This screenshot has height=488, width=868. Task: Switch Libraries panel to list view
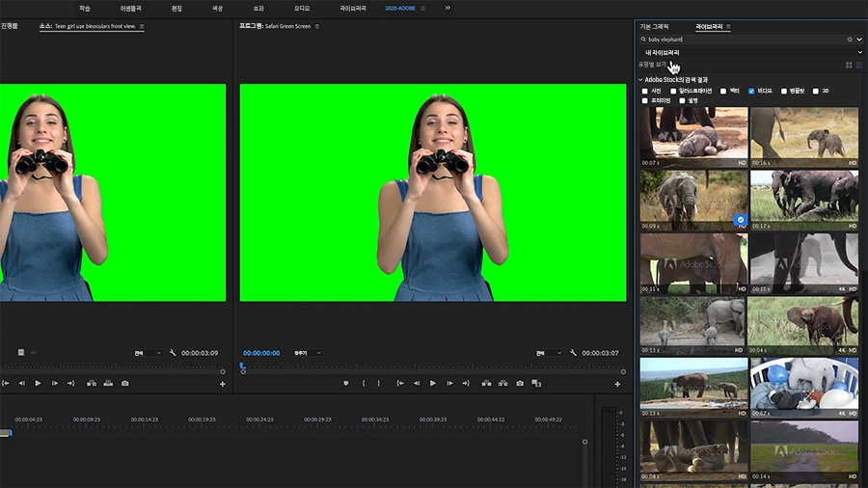point(858,65)
